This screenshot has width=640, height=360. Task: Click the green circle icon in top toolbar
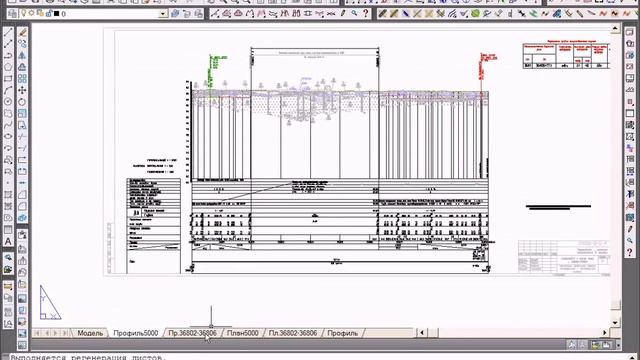pyautogui.click(x=475, y=14)
